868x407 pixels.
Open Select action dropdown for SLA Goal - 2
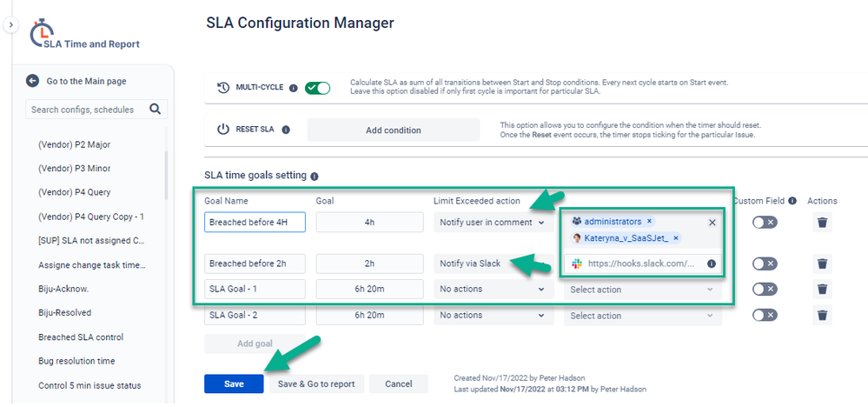[x=643, y=315]
